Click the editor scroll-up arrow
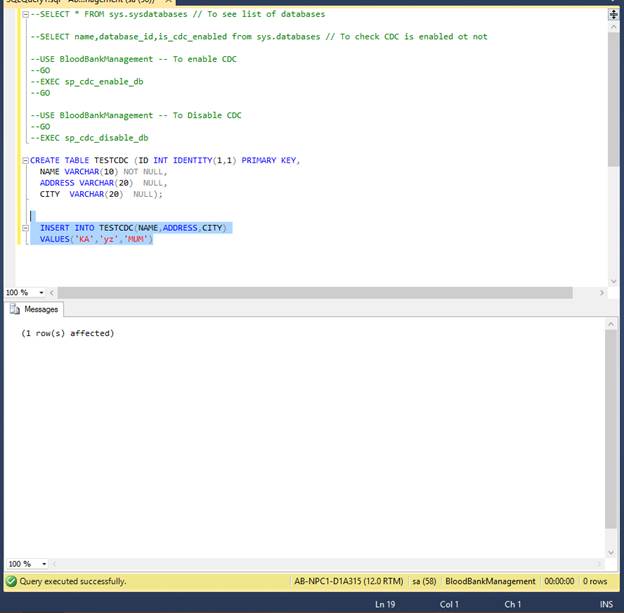The width and height of the screenshot is (624, 613). point(612,25)
